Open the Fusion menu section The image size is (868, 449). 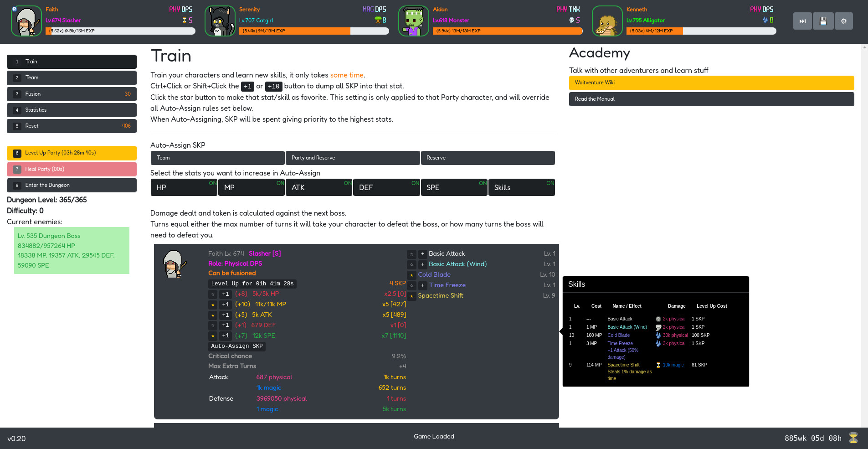(72, 94)
